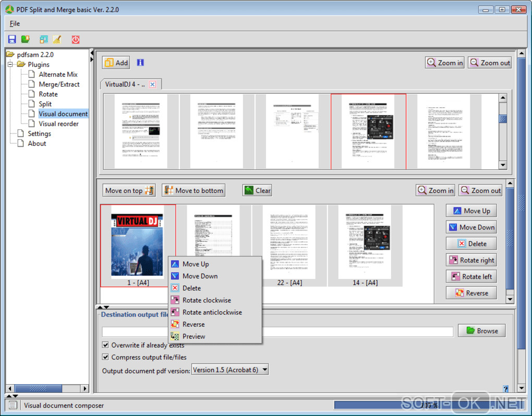The width and height of the screenshot is (532, 416).
Task: Click source thumbnails scrollbar up arrow
Action: pos(503,97)
